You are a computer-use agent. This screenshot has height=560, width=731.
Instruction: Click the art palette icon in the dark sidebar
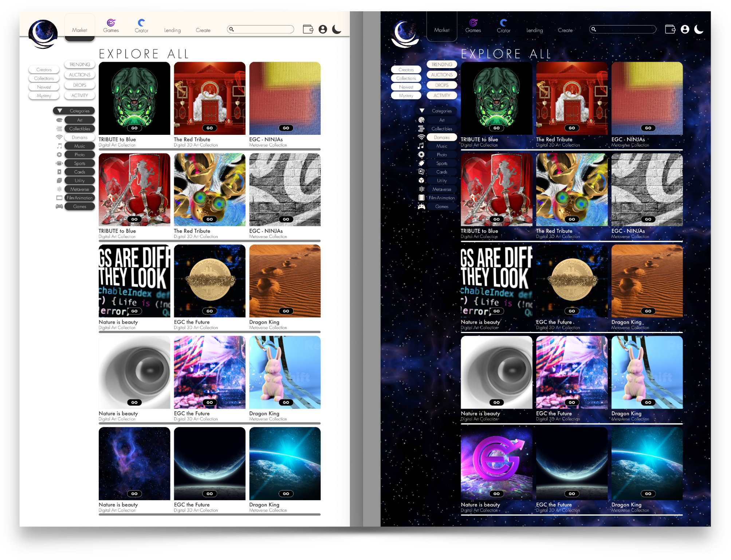(421, 120)
